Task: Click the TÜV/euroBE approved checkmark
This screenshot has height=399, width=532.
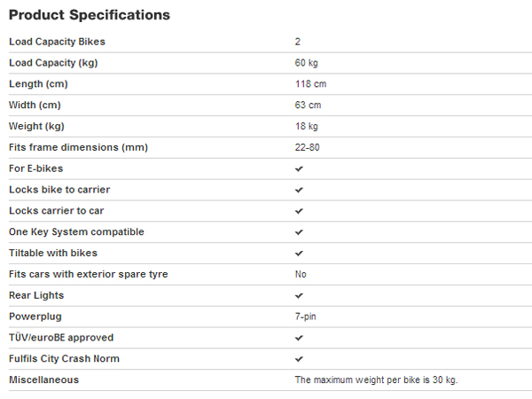Action: pos(299,338)
